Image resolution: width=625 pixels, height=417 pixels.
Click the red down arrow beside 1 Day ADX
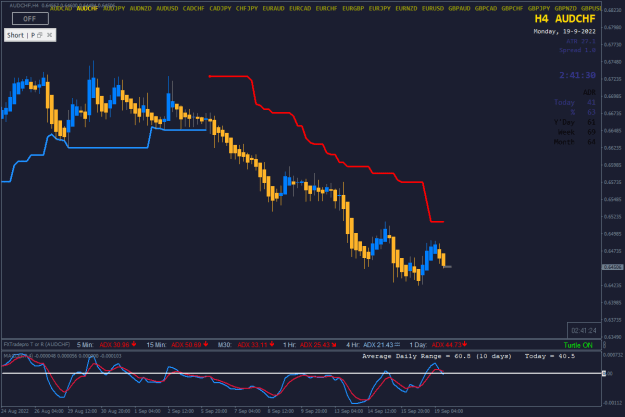point(465,344)
